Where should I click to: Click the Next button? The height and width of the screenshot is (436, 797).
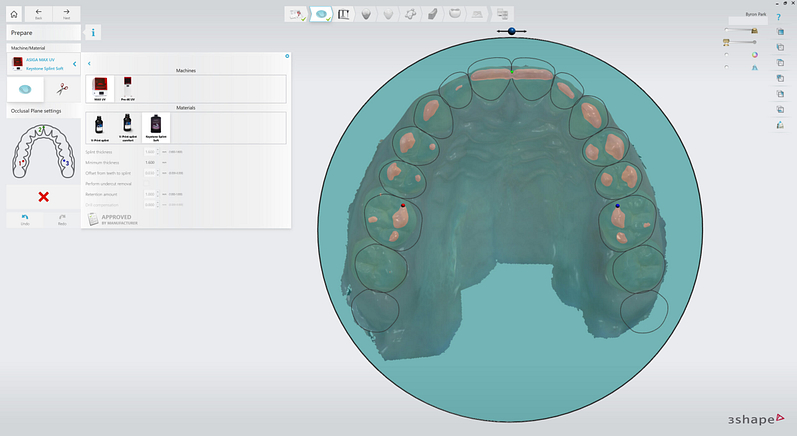(x=66, y=13)
